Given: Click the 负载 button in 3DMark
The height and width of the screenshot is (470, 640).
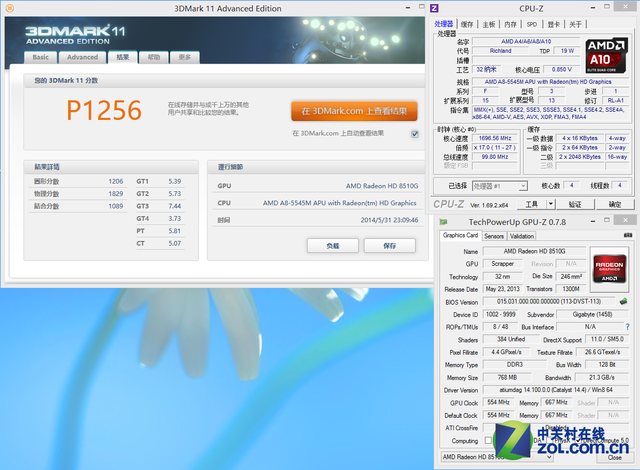Looking at the screenshot, I should click(333, 246).
